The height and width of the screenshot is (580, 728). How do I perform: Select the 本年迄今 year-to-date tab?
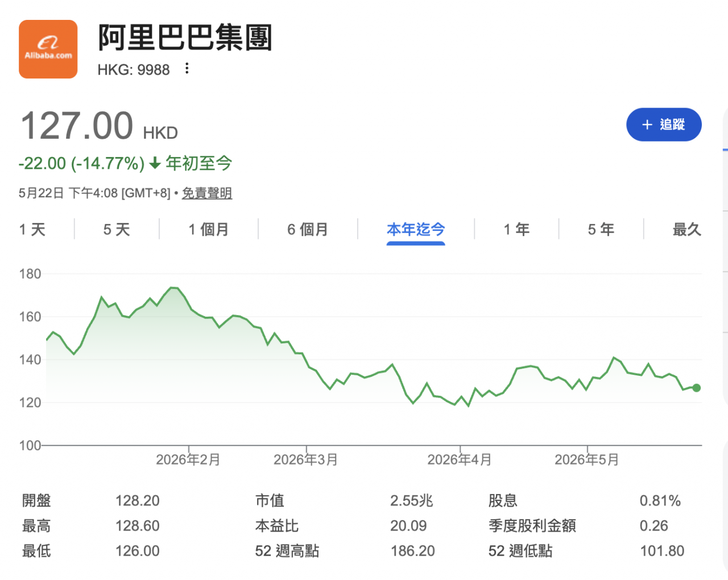click(416, 230)
